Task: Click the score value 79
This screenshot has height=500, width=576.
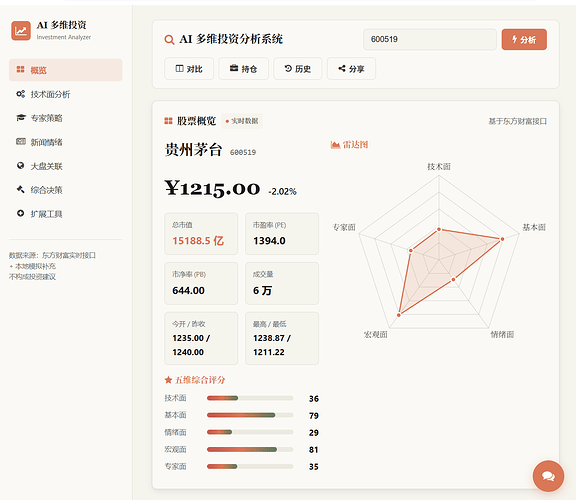Action: pyautogui.click(x=314, y=416)
